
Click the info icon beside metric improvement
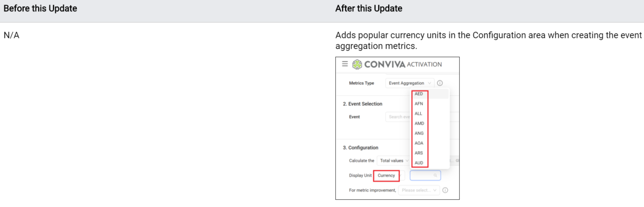pyautogui.click(x=445, y=190)
